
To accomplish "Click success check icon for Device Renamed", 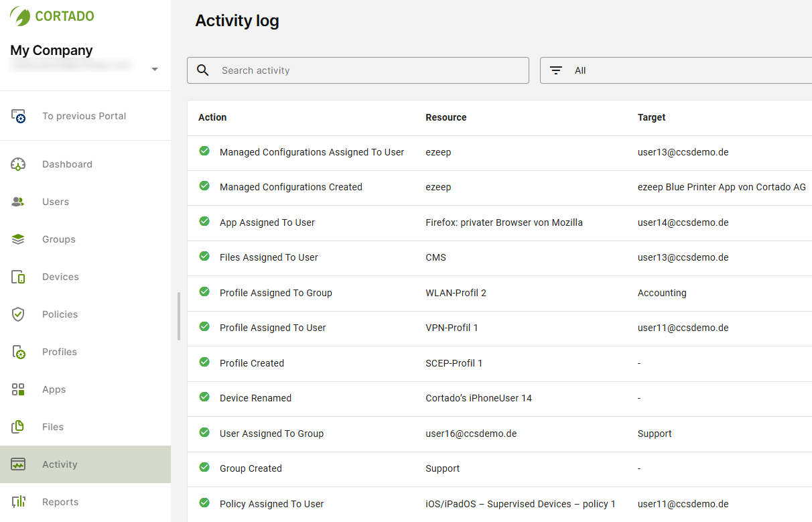I will point(204,397).
